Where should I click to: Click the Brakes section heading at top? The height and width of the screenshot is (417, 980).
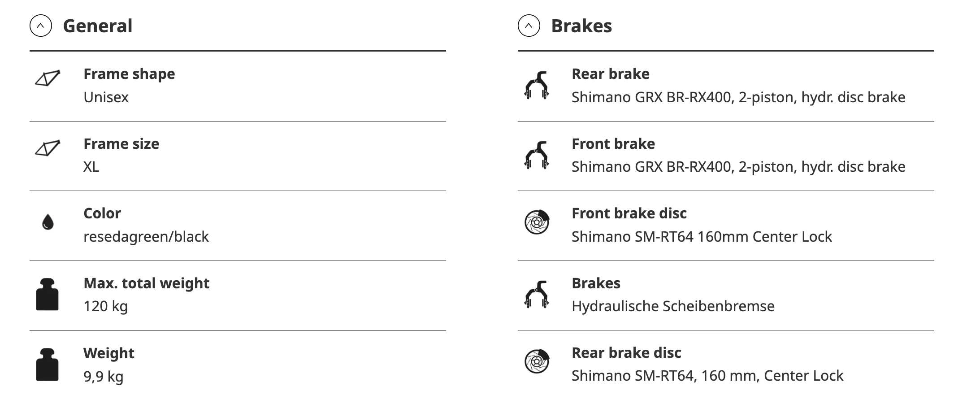(x=581, y=26)
